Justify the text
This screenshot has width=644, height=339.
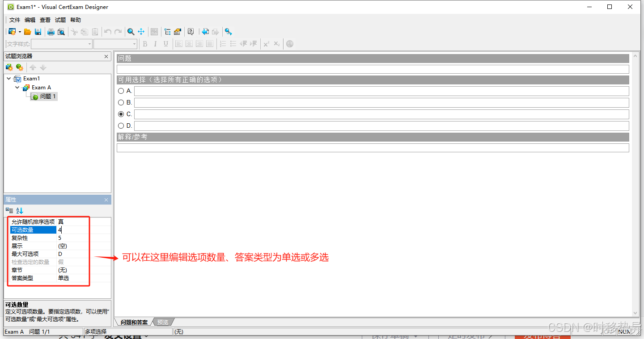(210, 44)
